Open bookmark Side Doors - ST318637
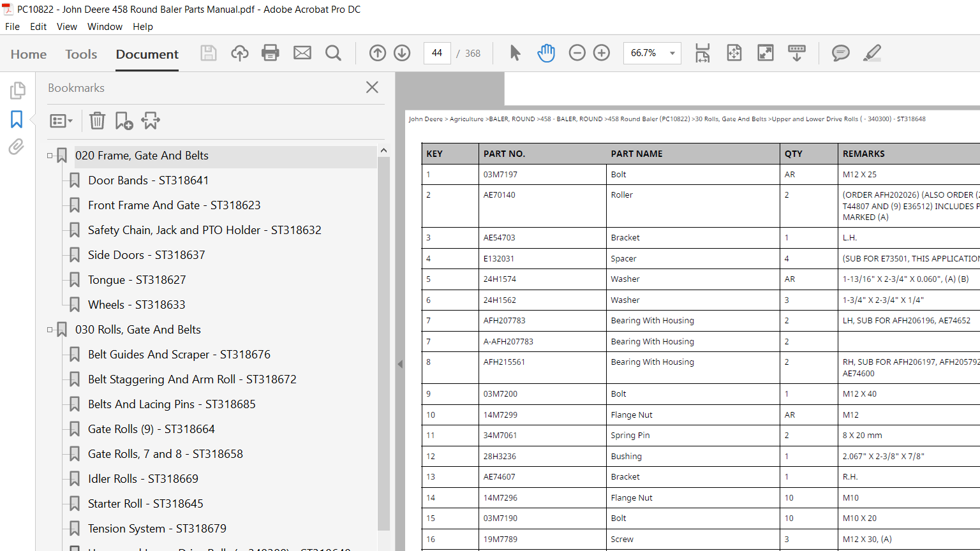 [147, 255]
